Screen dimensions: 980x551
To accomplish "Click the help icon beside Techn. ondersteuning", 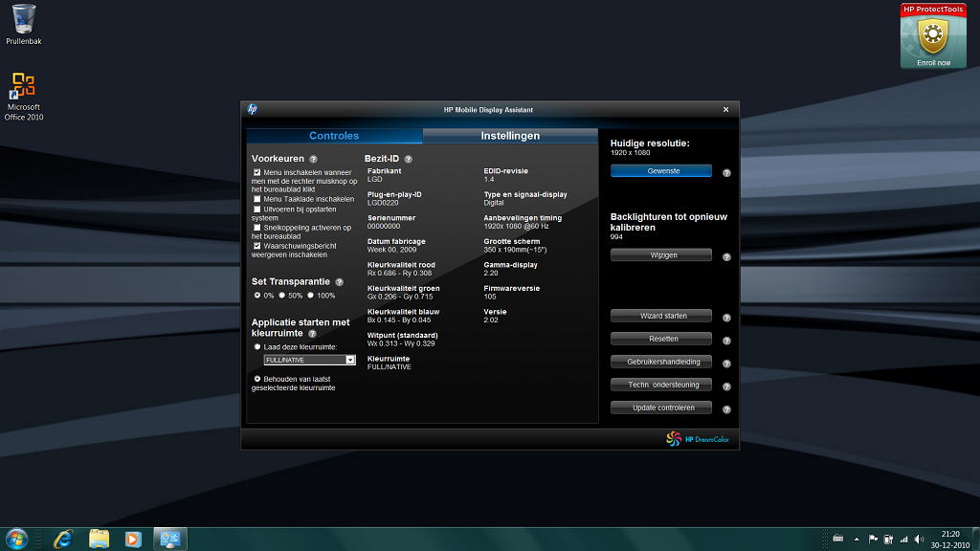I will click(727, 386).
